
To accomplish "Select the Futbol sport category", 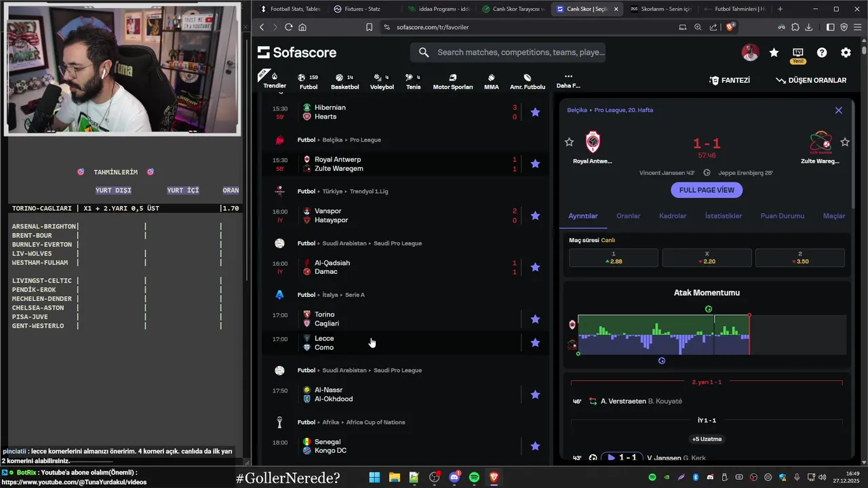I will (x=309, y=81).
